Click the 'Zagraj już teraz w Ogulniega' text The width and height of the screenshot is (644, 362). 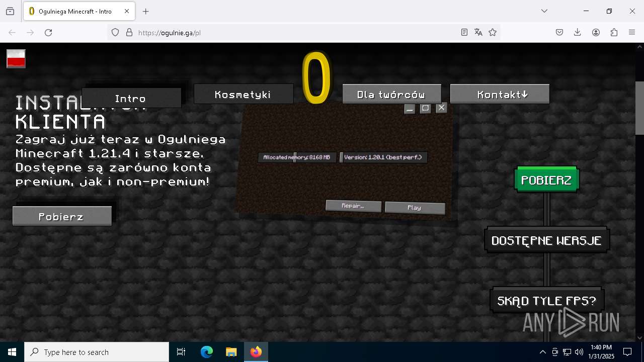121,139
